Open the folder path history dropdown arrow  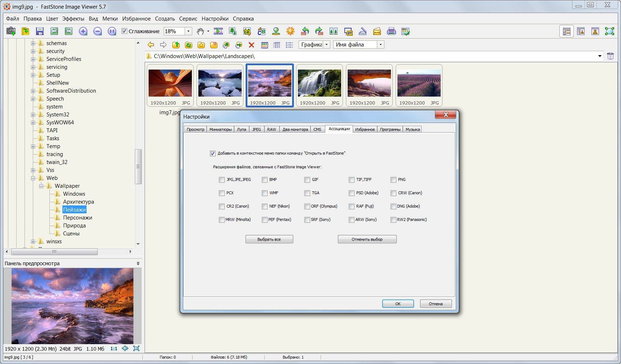[600, 56]
